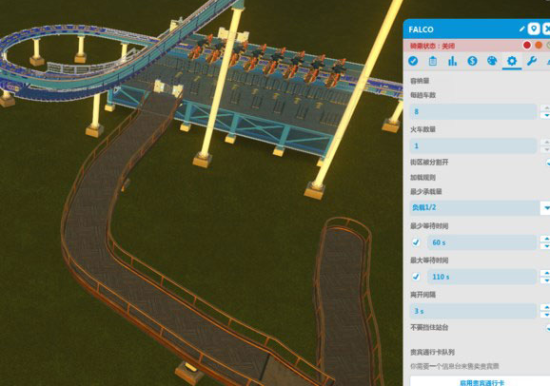Toggle the maximum wait time checkbox
Viewport: 550px width, 386px height.
tap(416, 277)
